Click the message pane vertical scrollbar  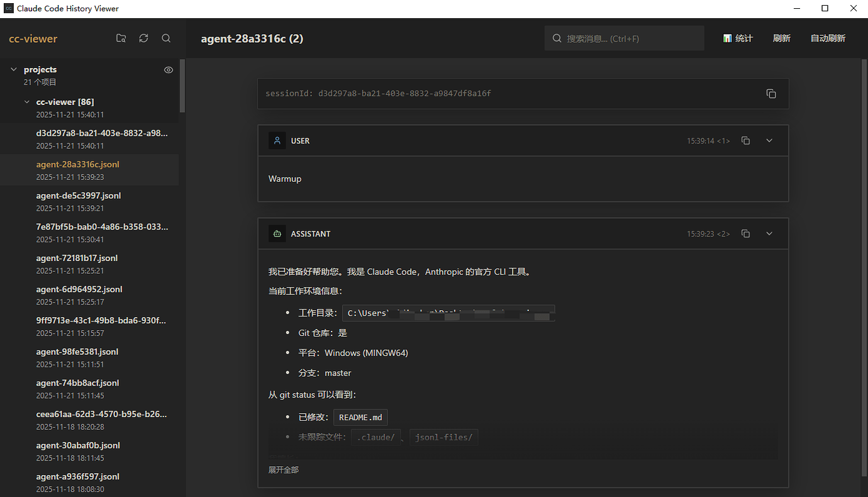point(864,267)
